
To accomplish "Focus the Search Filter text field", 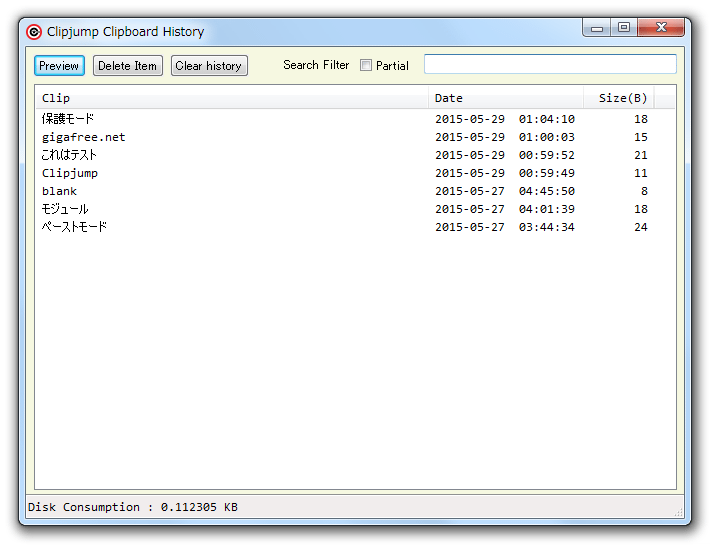I will [550, 64].
